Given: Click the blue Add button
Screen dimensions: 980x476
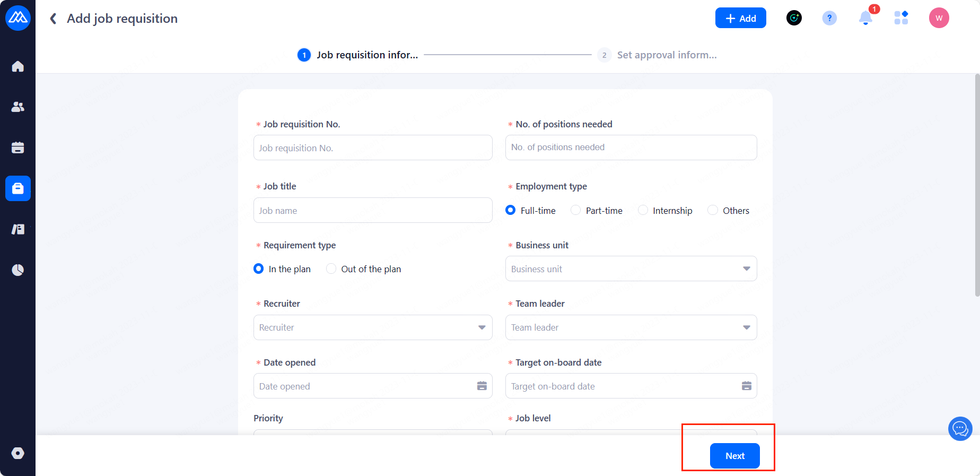Looking at the screenshot, I should point(740,18).
